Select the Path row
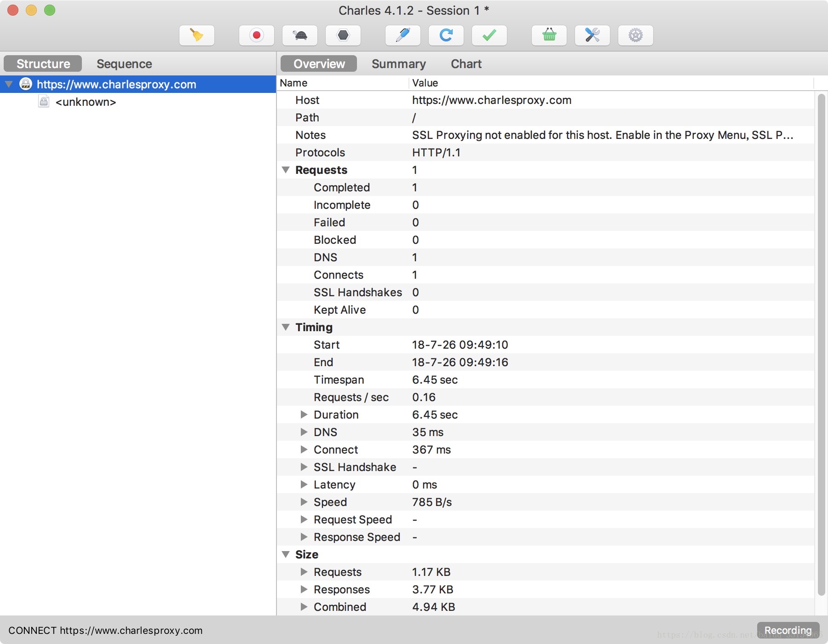Viewport: 828px width, 644px height. (546, 117)
